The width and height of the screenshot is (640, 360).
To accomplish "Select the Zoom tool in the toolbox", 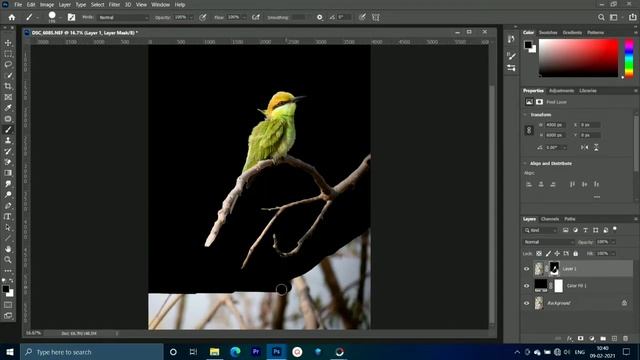I will pyautogui.click(x=8, y=260).
